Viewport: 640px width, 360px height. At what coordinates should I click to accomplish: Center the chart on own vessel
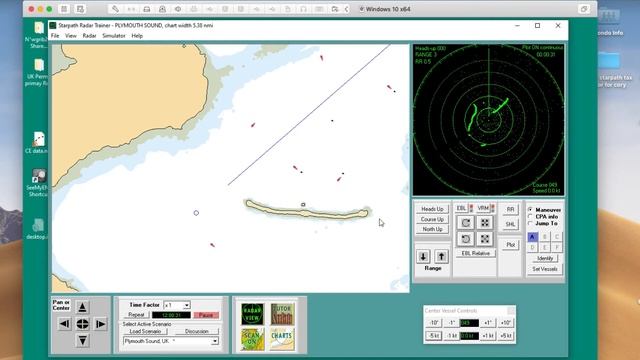pos(82,324)
